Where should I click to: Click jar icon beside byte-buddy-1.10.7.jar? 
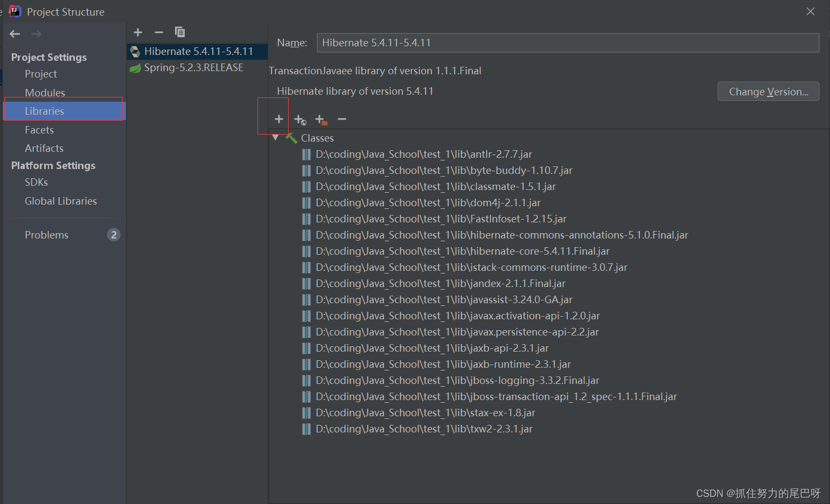coord(306,171)
